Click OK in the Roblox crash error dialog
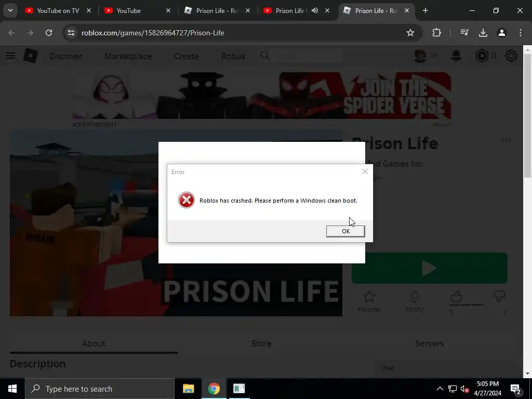The image size is (532, 399). click(x=345, y=231)
